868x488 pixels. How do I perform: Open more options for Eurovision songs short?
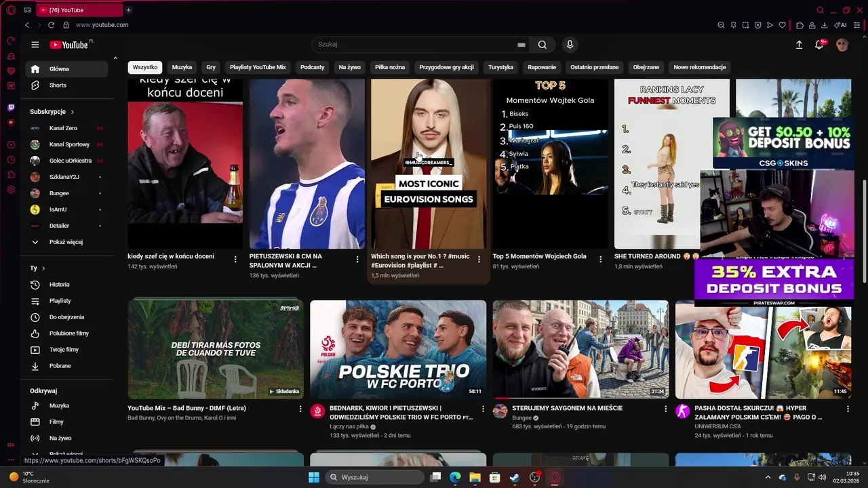click(x=479, y=259)
